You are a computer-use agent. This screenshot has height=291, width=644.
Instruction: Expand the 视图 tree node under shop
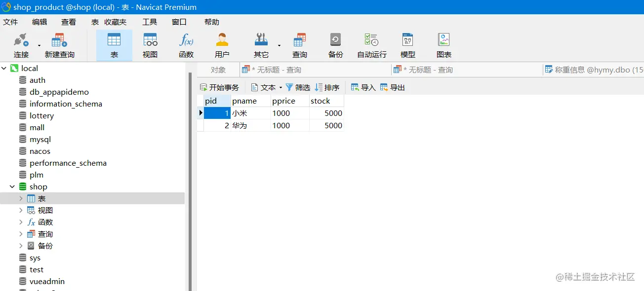coord(21,210)
